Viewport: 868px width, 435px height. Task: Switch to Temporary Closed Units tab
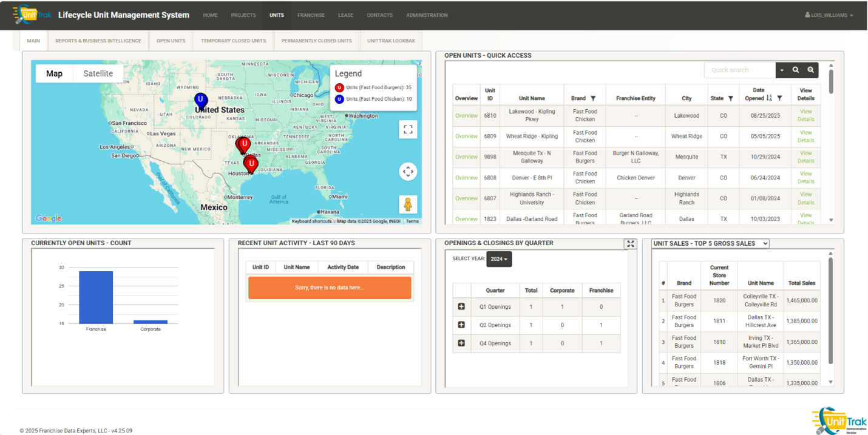tap(233, 41)
